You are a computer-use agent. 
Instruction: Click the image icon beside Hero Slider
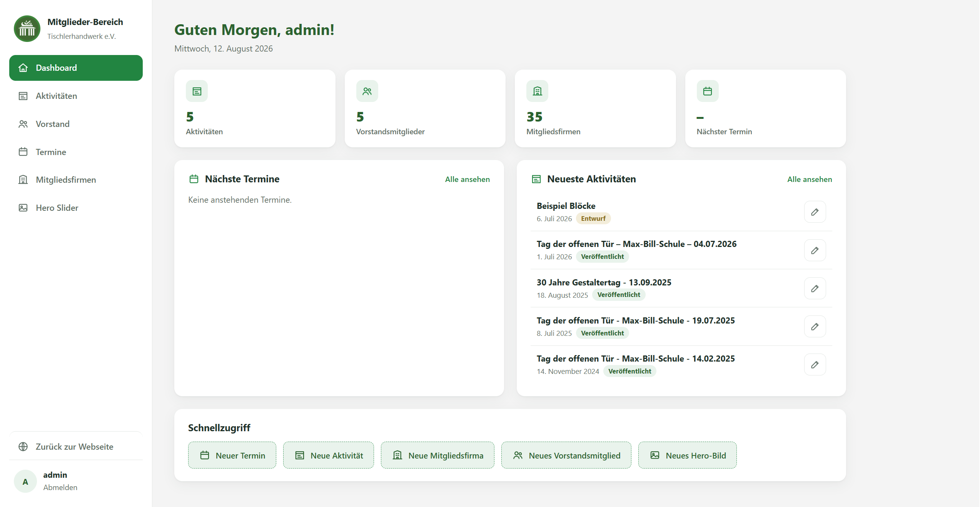pos(23,208)
